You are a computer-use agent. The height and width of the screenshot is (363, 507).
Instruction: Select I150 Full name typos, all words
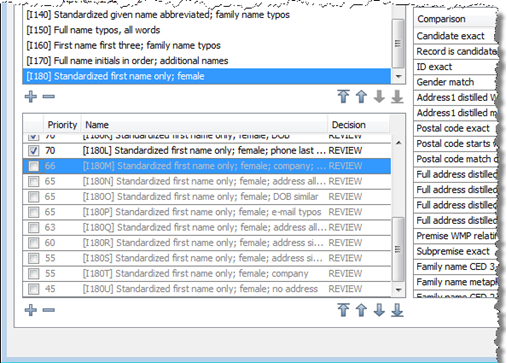[207, 30]
